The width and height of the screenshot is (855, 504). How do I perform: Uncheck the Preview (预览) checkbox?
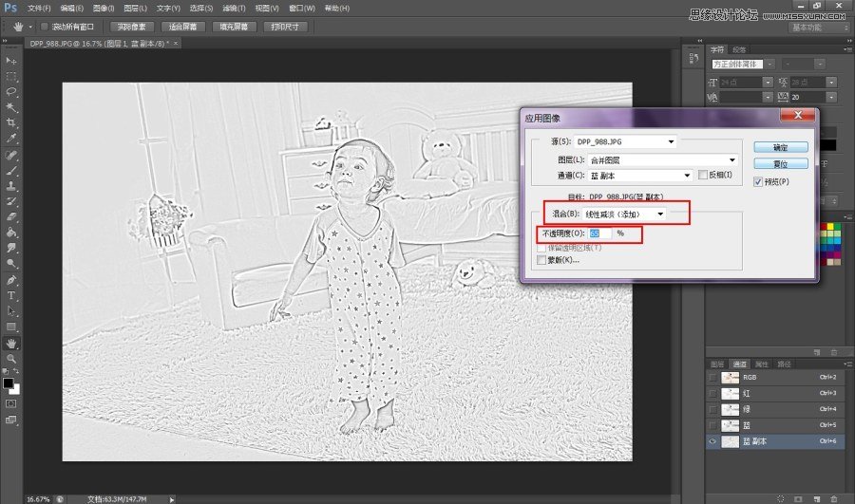[758, 182]
